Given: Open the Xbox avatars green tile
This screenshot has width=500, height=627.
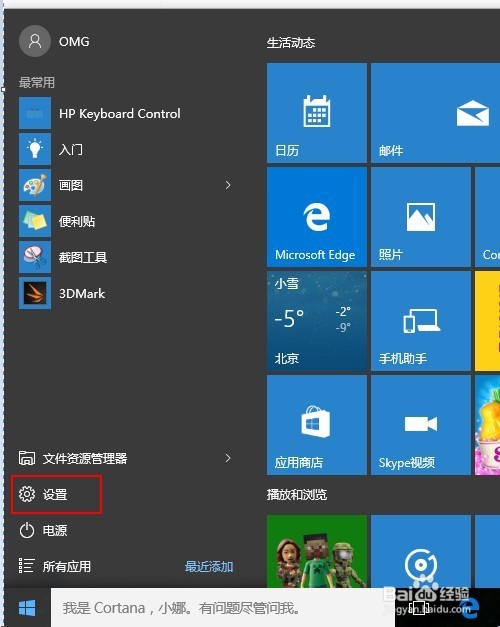Looking at the screenshot, I should tap(317, 551).
